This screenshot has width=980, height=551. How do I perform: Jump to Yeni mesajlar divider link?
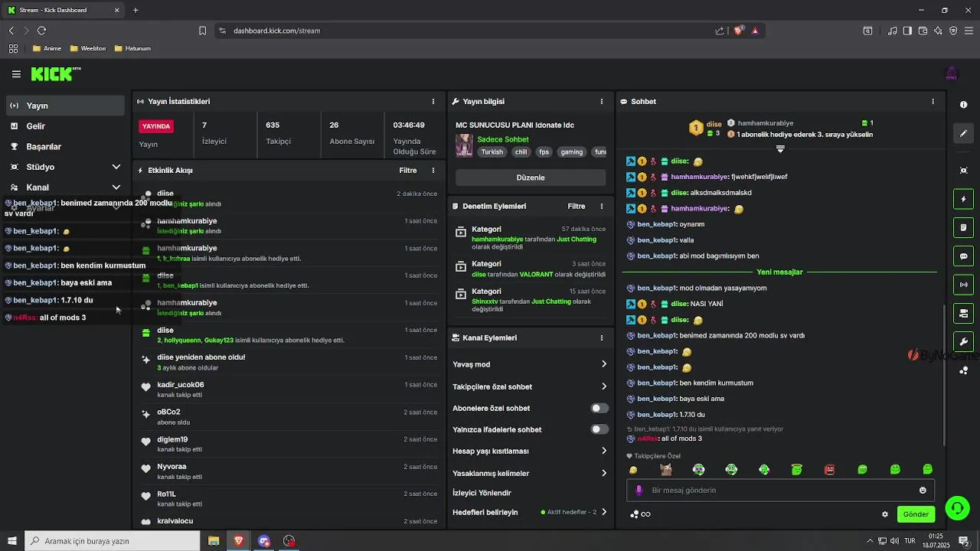pos(779,272)
